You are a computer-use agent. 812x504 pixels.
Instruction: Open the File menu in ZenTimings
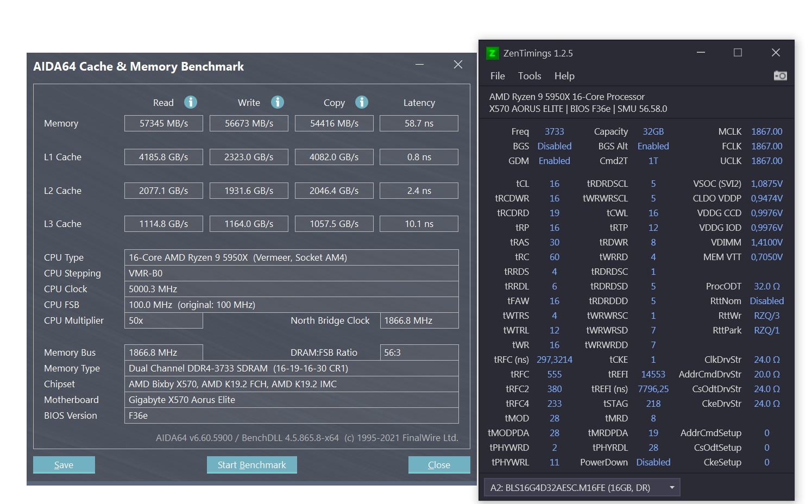(x=498, y=76)
